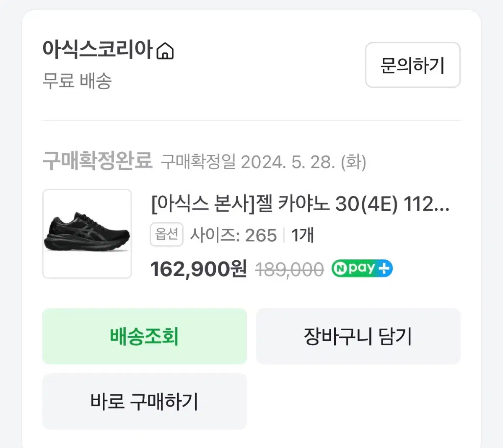Click the 1개 quantity text

coord(302,235)
